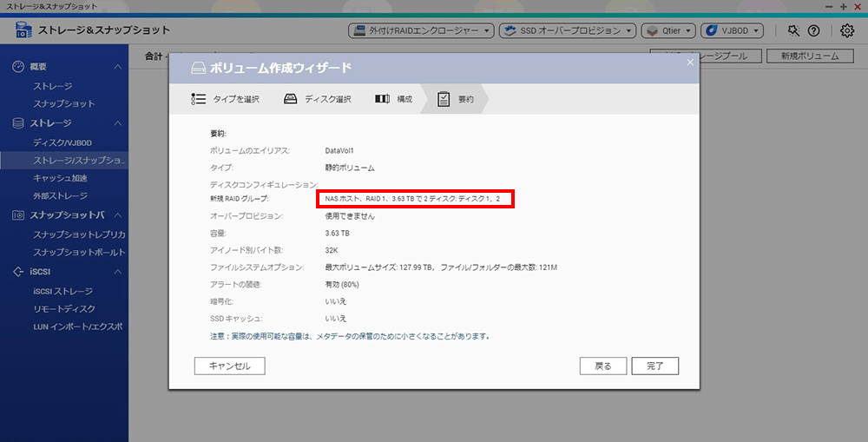The width and height of the screenshot is (868, 442).
Task: Click the settings gear icon in header
Action: point(847,30)
